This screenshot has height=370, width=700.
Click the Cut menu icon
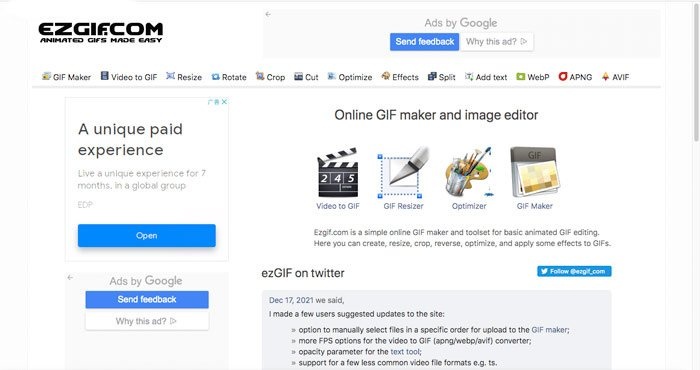(x=299, y=77)
